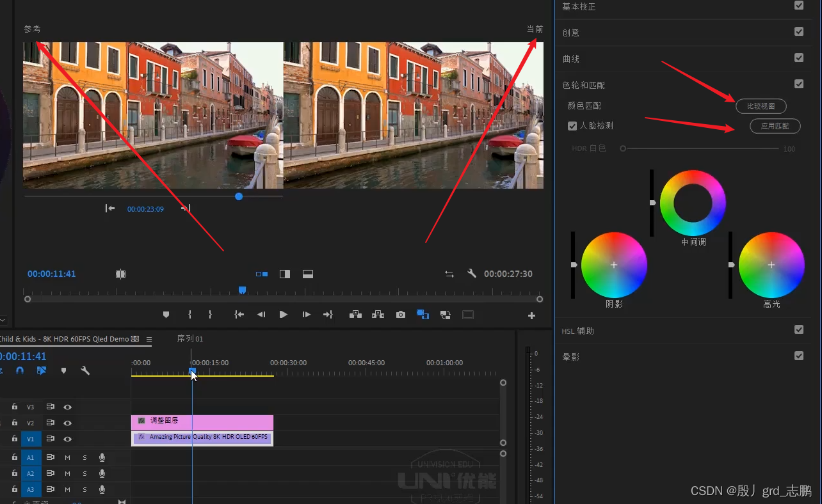Switch to vertical split comparison layout
Image resolution: width=822 pixels, height=504 pixels.
tap(285, 274)
